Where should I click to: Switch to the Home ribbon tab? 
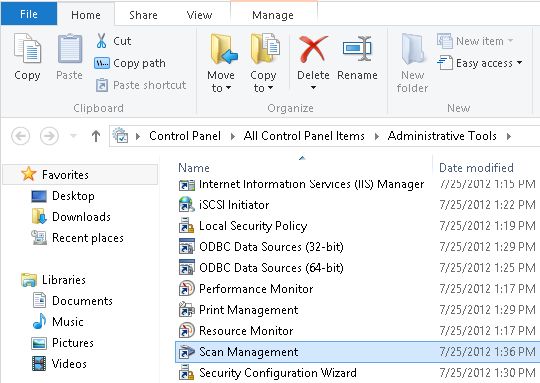click(x=86, y=15)
